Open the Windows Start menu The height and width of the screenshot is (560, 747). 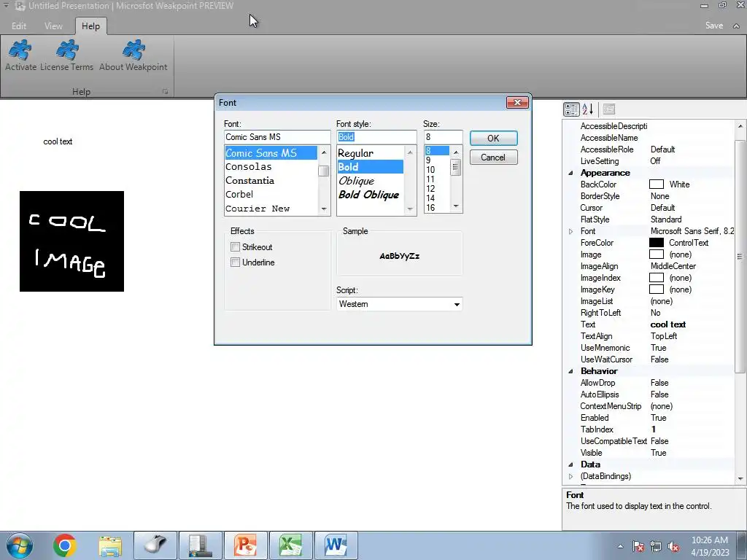point(20,545)
